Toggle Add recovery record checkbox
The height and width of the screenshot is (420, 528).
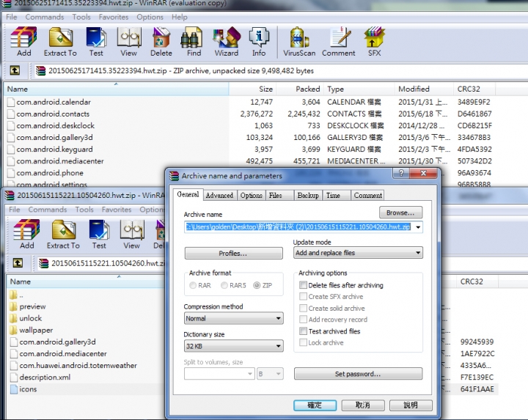(x=303, y=320)
